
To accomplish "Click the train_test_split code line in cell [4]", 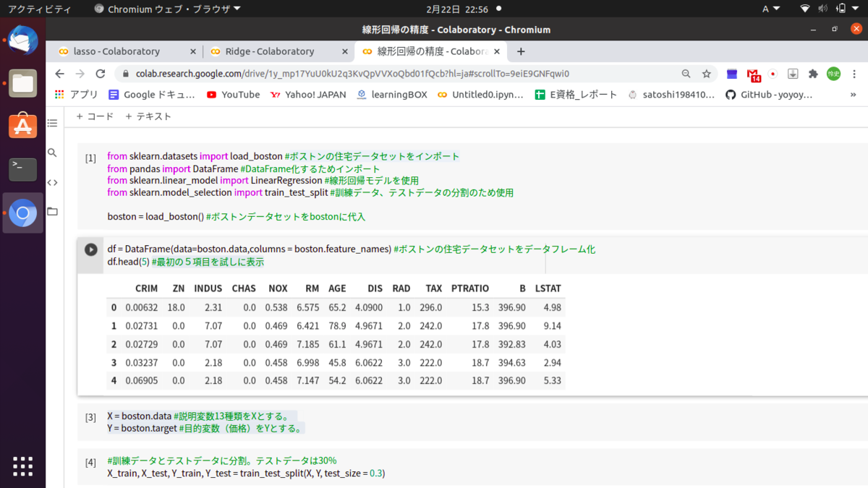I will click(x=246, y=473).
